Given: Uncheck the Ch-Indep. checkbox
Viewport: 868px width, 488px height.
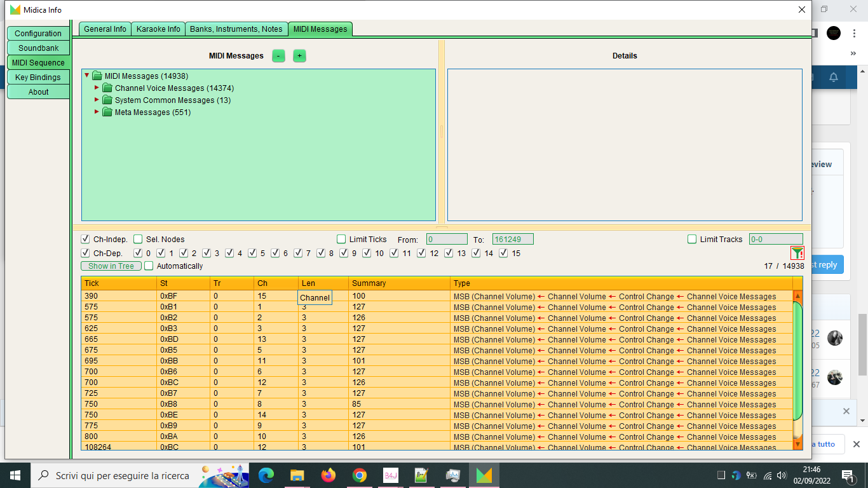Looking at the screenshot, I should coord(86,240).
